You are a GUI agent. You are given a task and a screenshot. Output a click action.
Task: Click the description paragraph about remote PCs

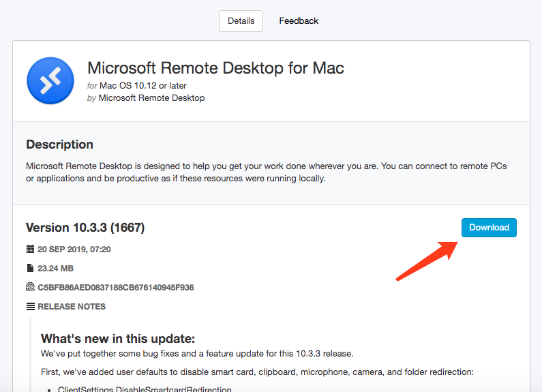pyautogui.click(x=267, y=172)
